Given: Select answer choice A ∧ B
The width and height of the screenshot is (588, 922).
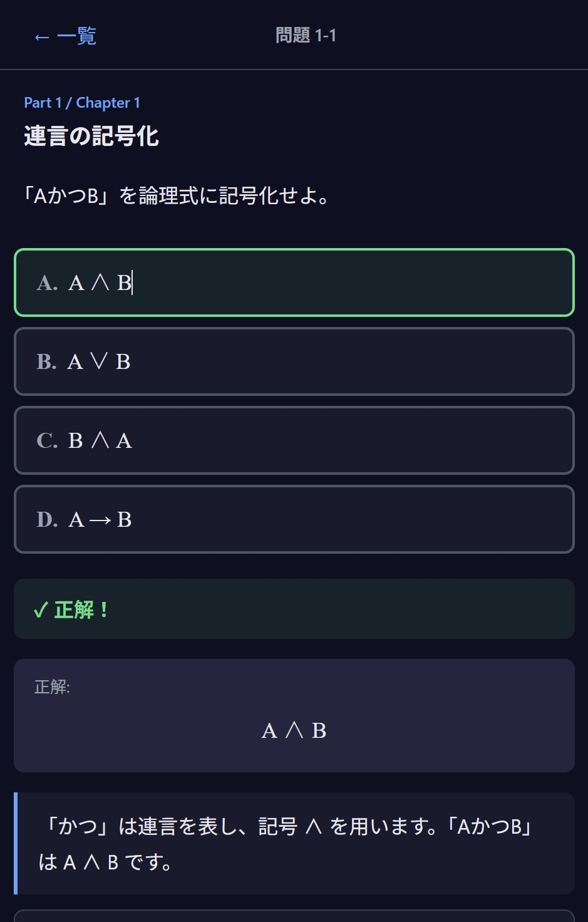Looking at the screenshot, I should (294, 282).
